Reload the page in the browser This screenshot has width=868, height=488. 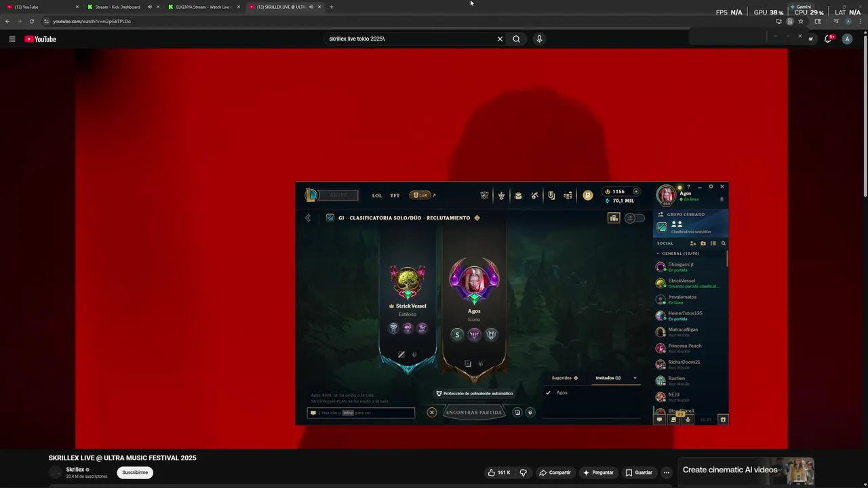point(31,21)
